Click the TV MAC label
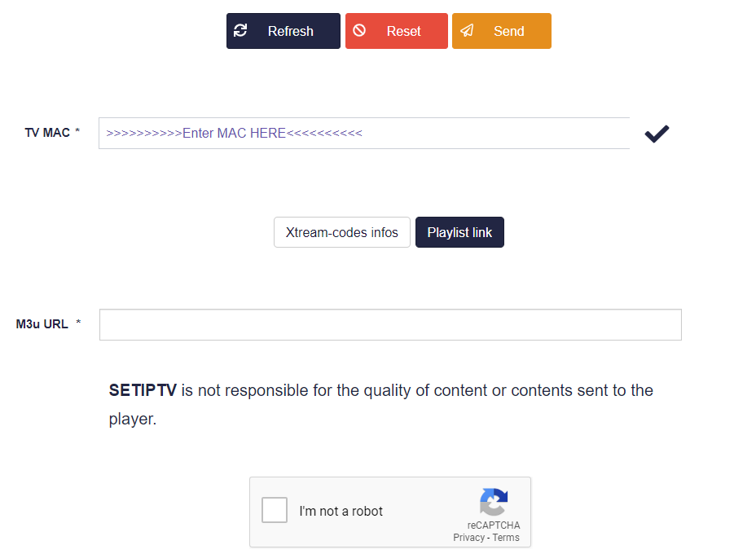This screenshot has height=554, width=756. (47, 133)
